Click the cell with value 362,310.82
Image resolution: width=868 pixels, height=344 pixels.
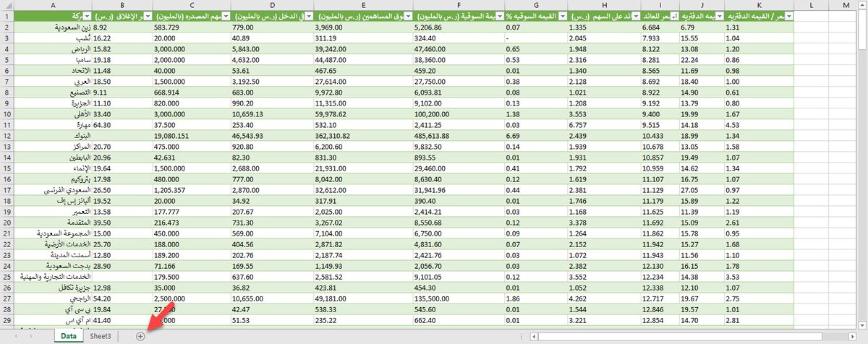(x=364, y=135)
